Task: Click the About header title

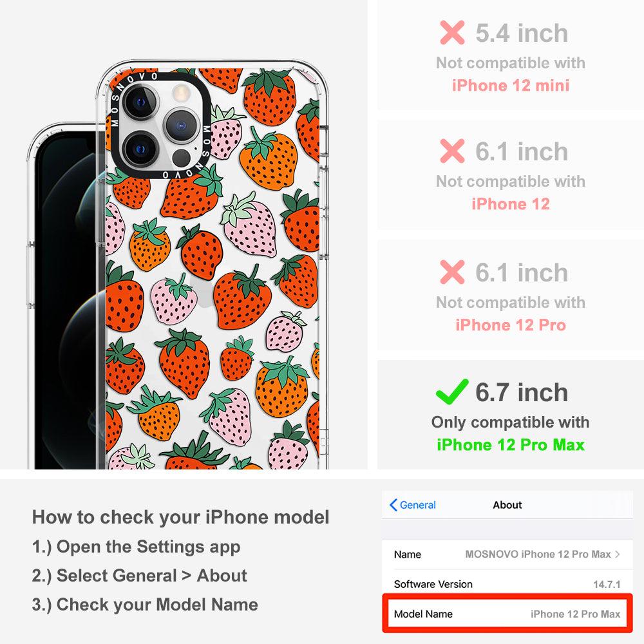Action: tap(507, 505)
